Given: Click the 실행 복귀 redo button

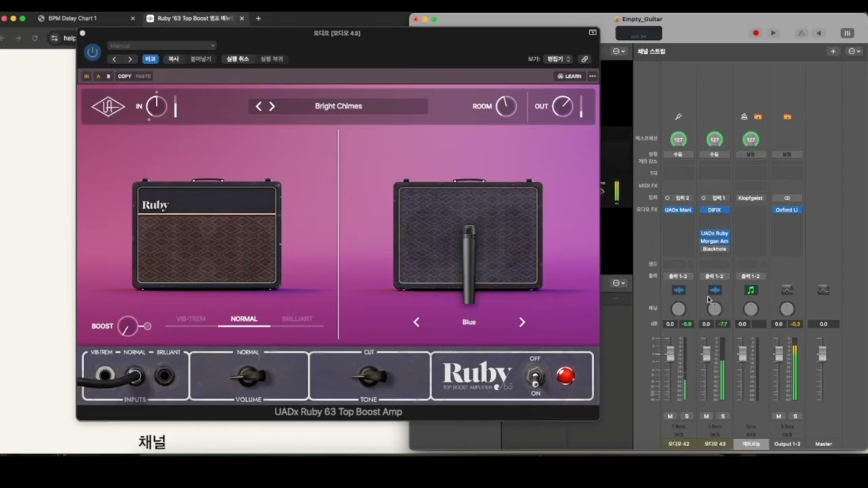Looking at the screenshot, I should pyautogui.click(x=272, y=59).
